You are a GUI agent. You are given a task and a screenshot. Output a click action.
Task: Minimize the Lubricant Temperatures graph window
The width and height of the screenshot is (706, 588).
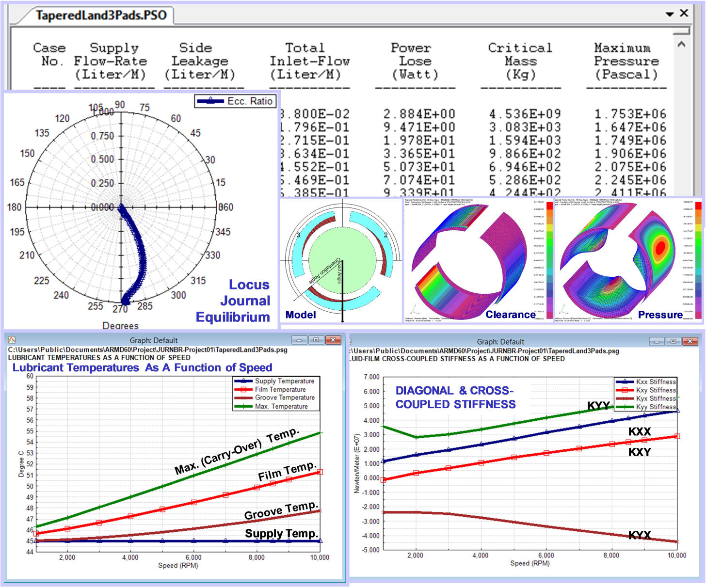coord(300,340)
